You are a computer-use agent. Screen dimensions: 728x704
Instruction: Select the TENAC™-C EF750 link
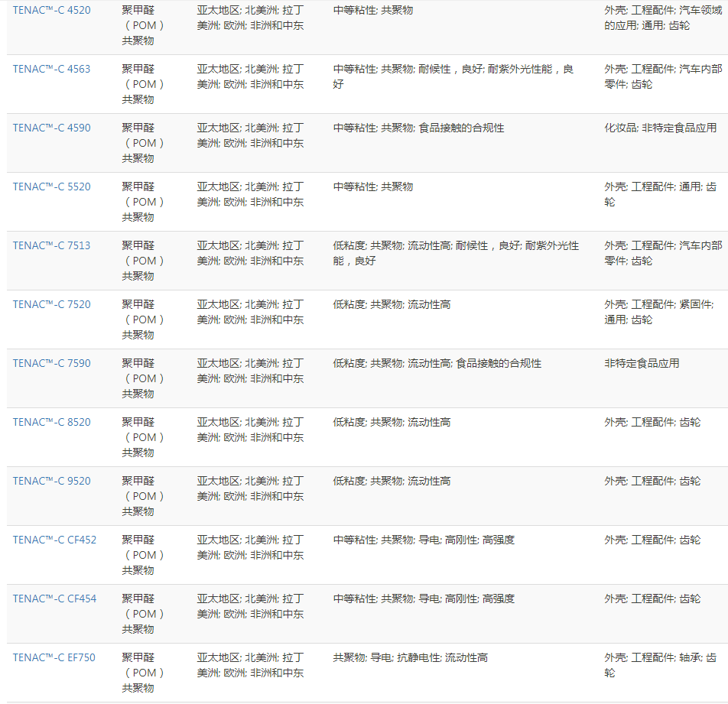click(x=54, y=657)
